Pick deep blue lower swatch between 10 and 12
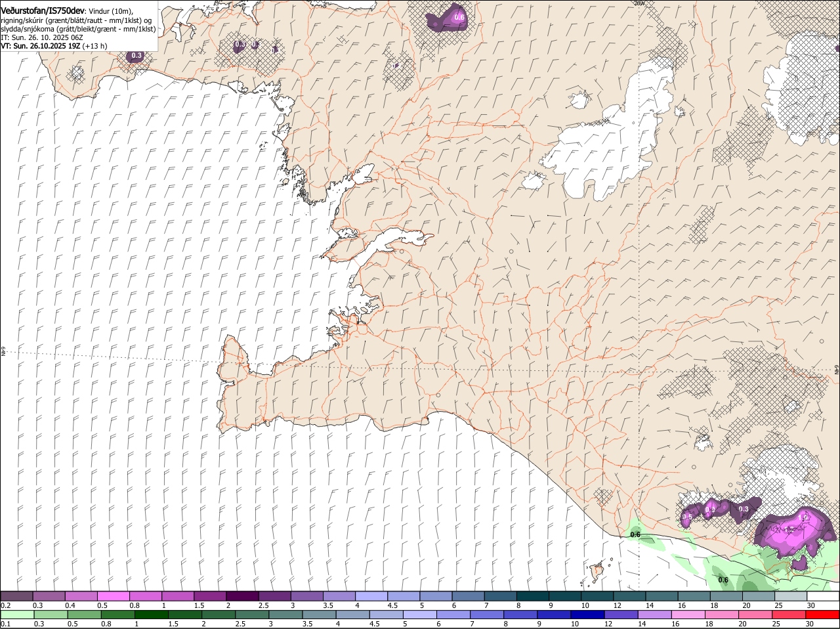This screenshot has width=840, height=629. [x=587, y=615]
